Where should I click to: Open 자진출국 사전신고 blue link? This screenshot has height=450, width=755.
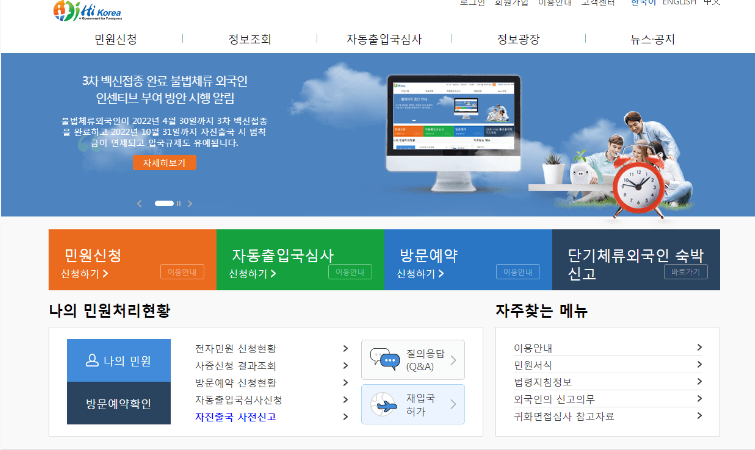click(235, 417)
